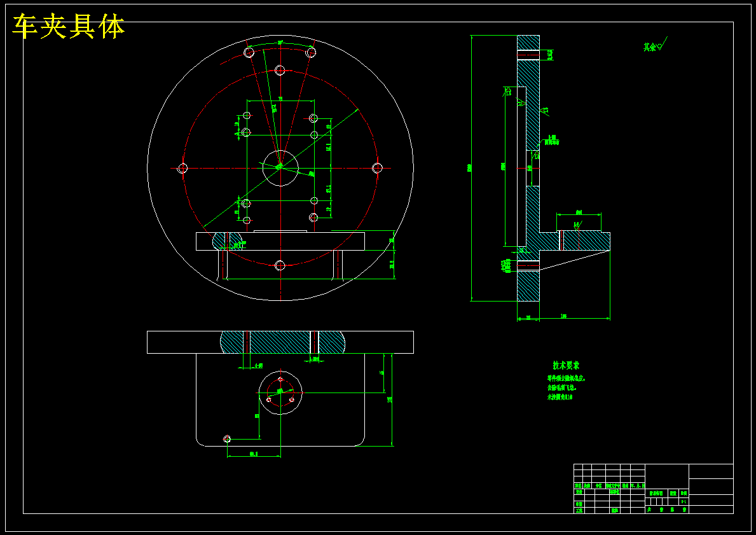The image size is (756, 535).
Task: Select the yellow title text "车夹具体"
Action: (69, 27)
